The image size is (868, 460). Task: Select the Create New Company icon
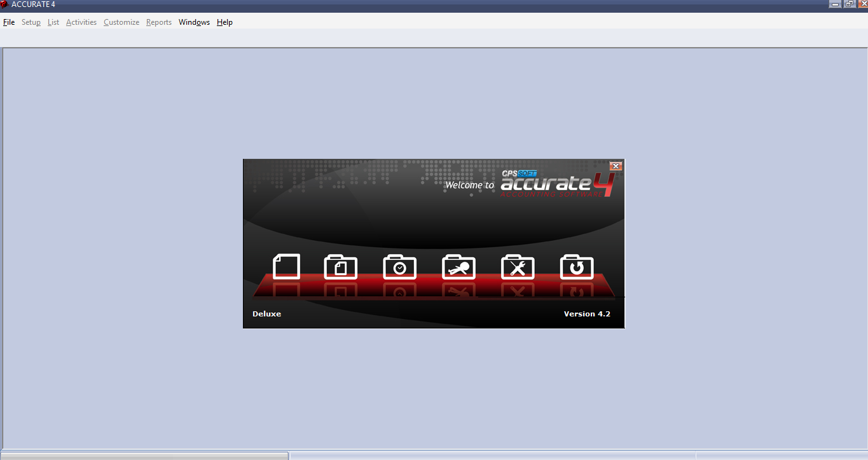click(x=286, y=267)
